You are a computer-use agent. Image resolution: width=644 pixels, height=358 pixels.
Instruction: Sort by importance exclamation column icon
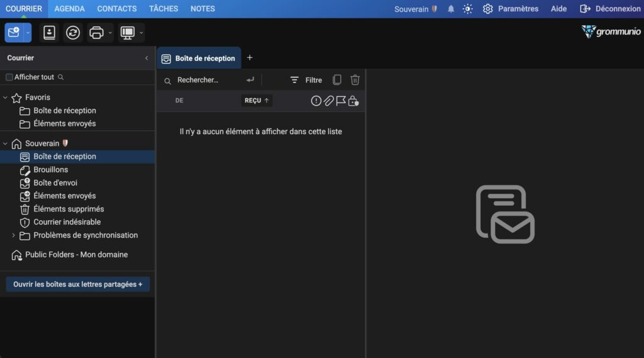click(316, 101)
